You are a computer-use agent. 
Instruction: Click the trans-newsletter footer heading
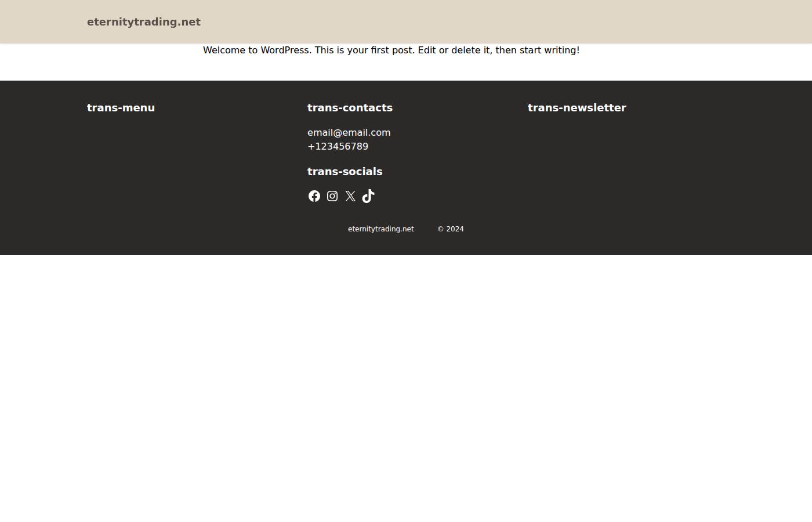pos(577,108)
